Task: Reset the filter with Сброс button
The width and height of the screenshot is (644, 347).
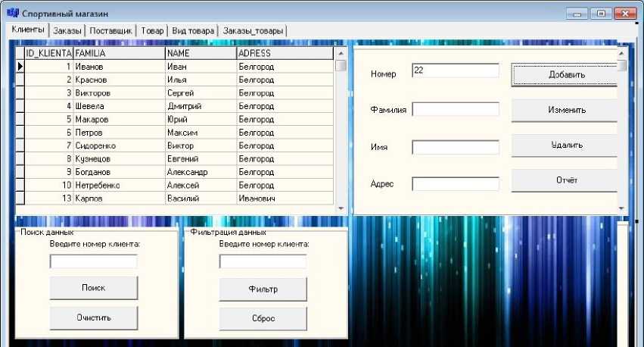Action: [263, 318]
